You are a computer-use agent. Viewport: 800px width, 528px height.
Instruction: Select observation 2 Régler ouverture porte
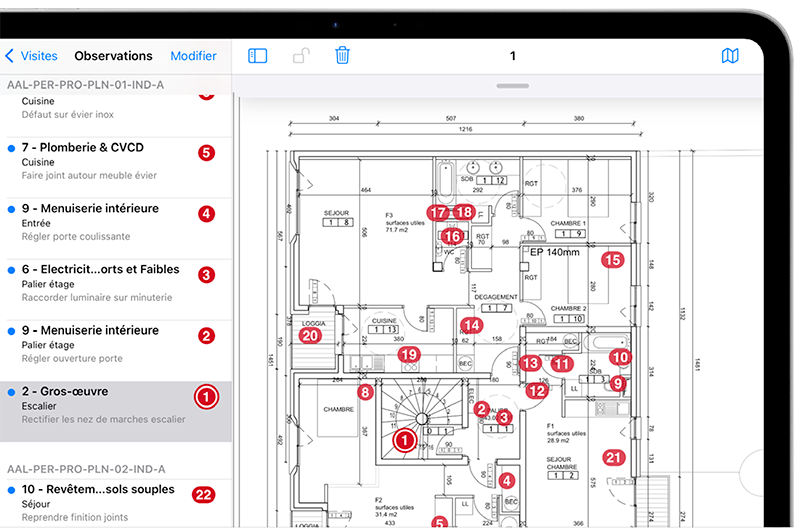click(115, 344)
